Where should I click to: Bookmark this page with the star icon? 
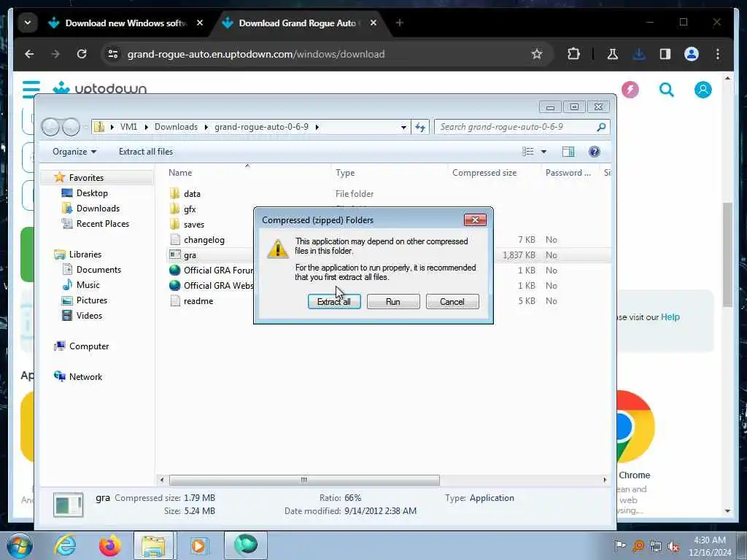537,54
